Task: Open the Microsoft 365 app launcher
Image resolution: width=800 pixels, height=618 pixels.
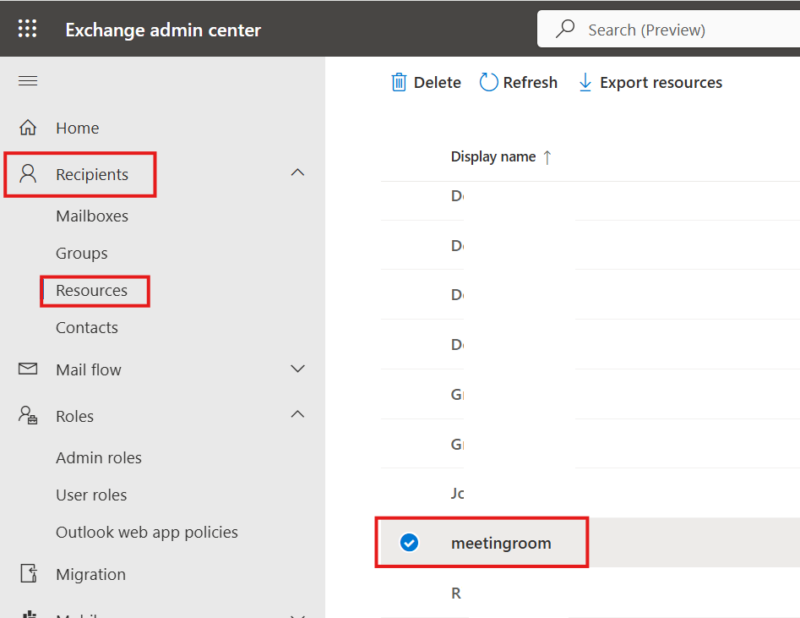Action: [27, 28]
